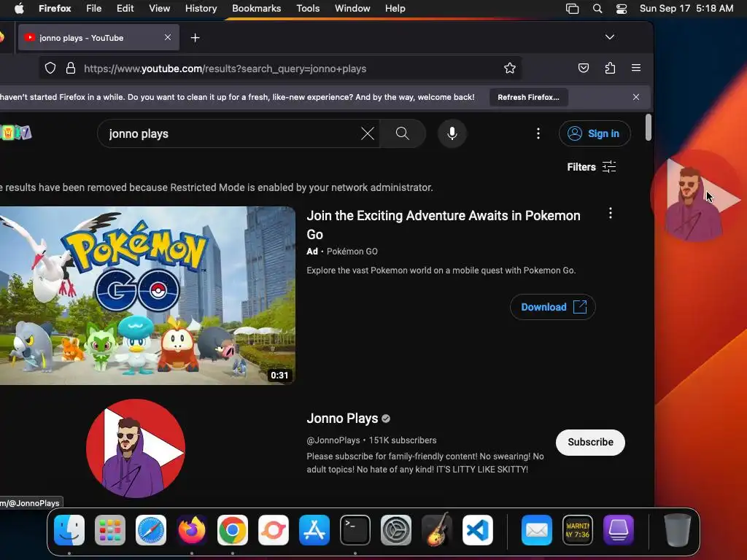Click the Download ad button

[553, 307]
